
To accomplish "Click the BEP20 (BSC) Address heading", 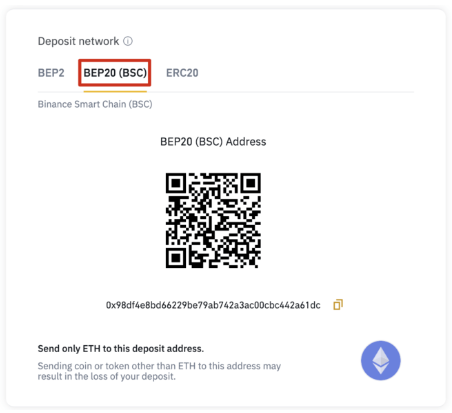I will 213,142.
